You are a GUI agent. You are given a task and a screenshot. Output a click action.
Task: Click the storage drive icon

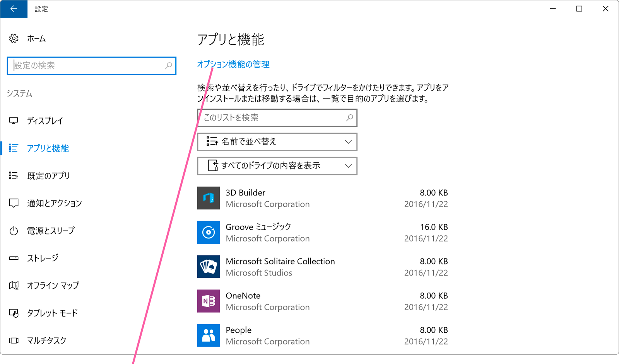tap(14, 258)
